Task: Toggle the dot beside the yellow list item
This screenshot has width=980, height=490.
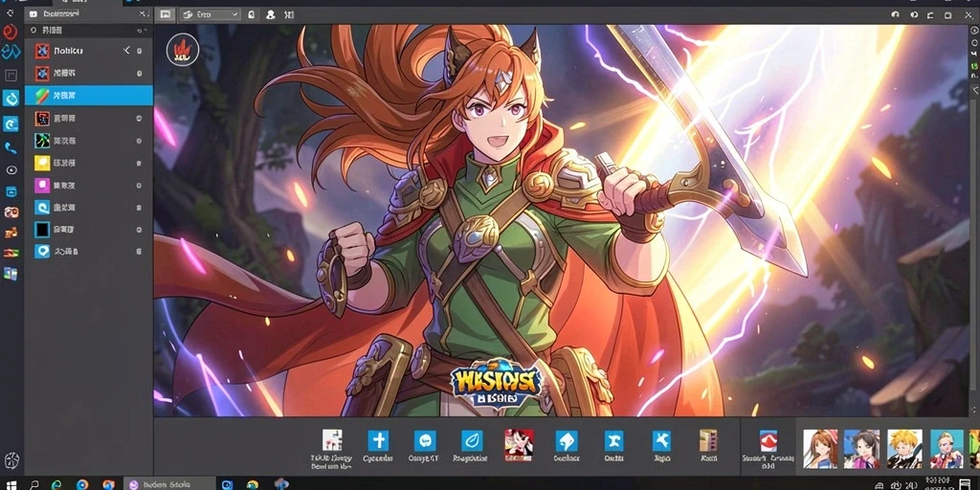Action: click(139, 163)
